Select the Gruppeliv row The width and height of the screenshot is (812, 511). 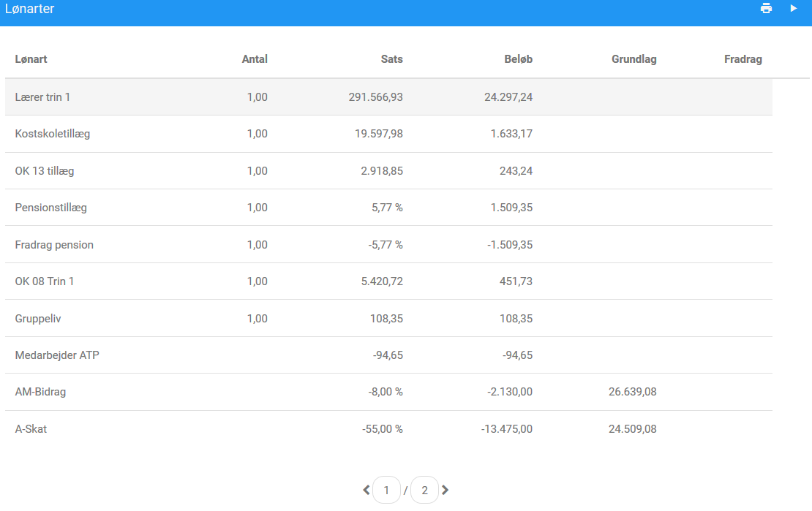[x=388, y=319]
